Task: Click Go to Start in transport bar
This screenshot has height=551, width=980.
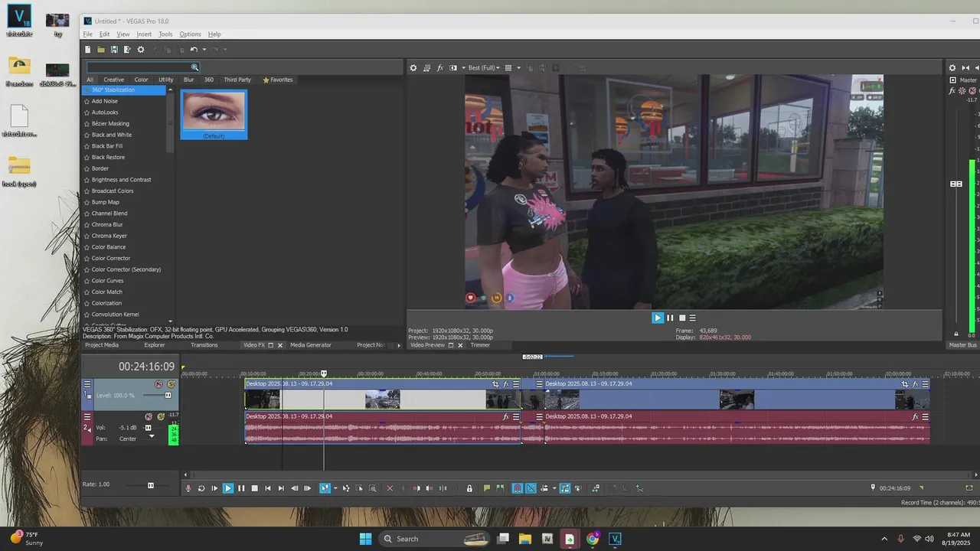Action: click(268, 488)
